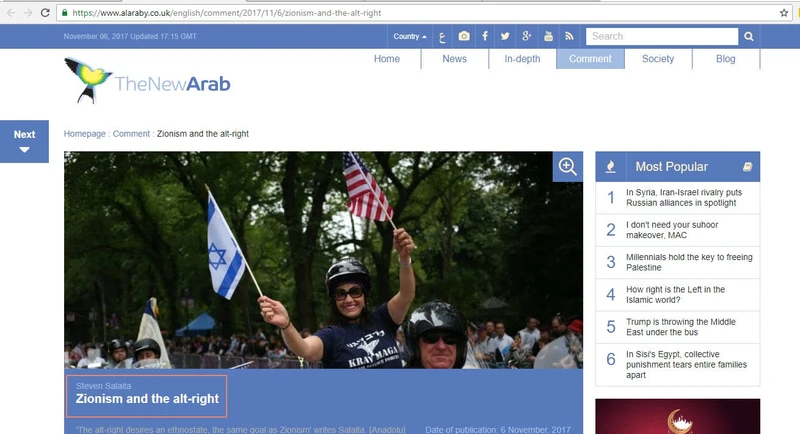Go to the In-depth tab

[x=522, y=59]
